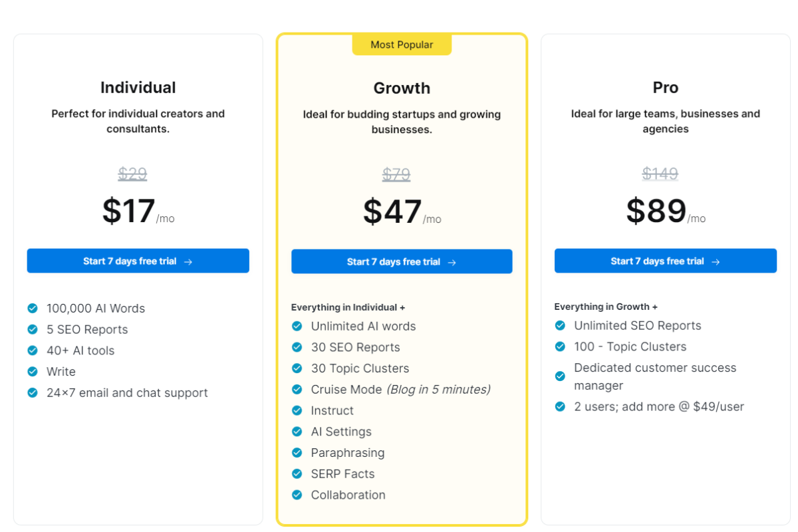Click arrow icon on Pro trial button
798x532 pixels.
coord(716,261)
